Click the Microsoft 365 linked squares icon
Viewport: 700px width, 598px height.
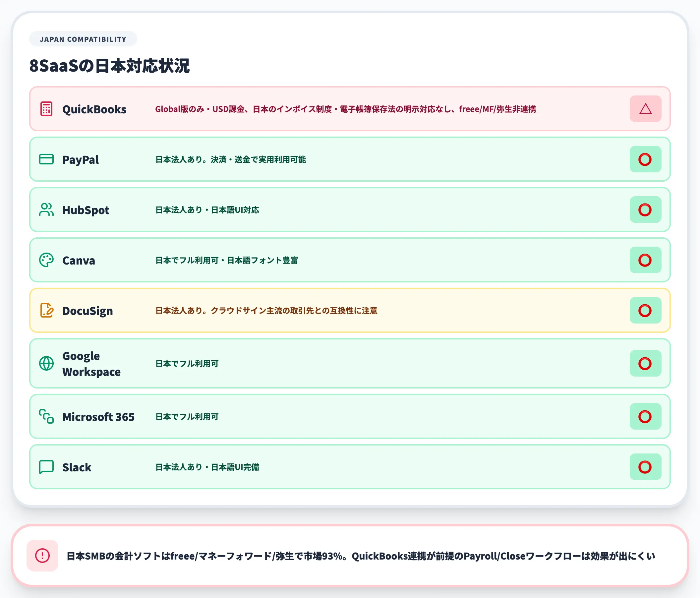(x=46, y=417)
